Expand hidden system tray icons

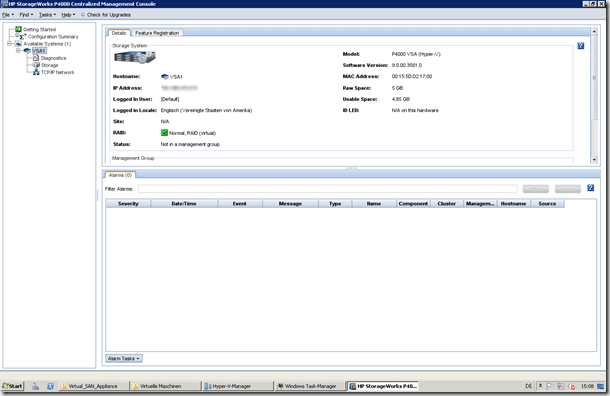click(540, 386)
